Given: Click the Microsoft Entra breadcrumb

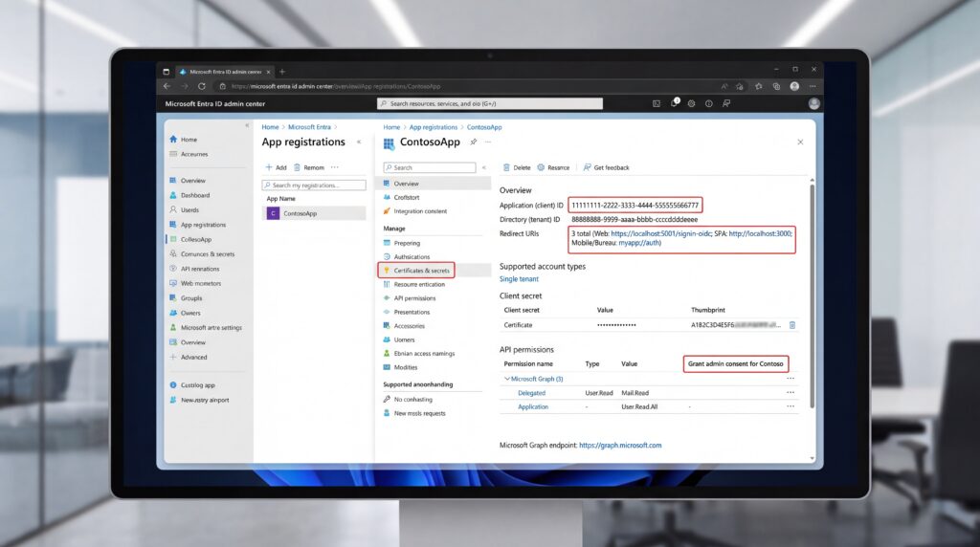Looking at the screenshot, I should pyautogui.click(x=309, y=127).
